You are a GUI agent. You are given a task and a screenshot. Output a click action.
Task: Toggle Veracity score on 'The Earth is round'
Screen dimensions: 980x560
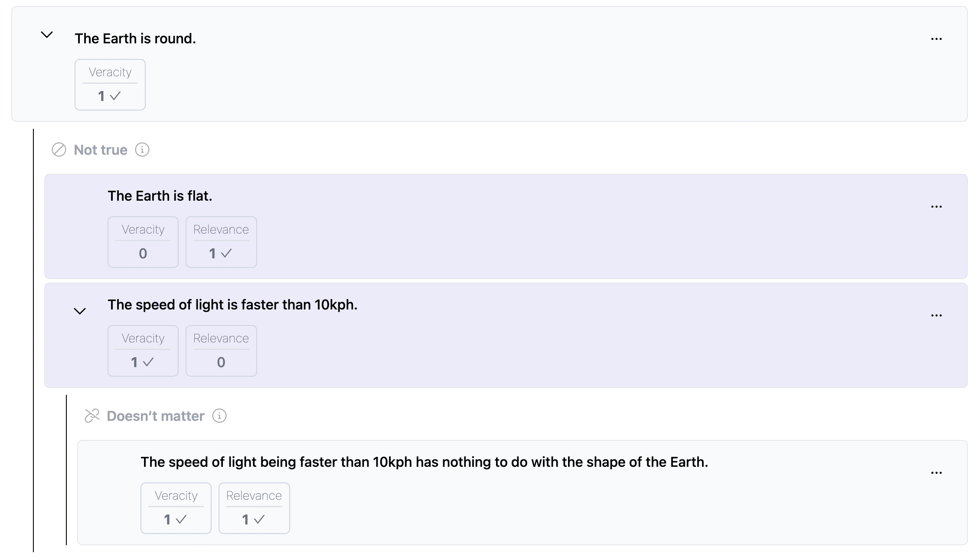[110, 85]
